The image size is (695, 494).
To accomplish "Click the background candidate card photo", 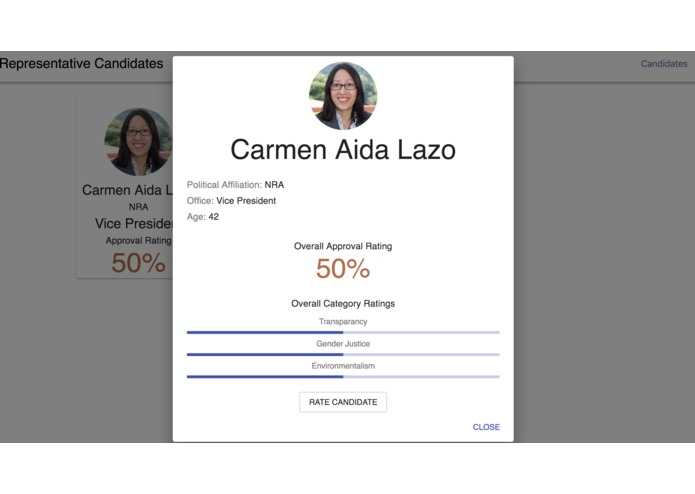I will click(x=138, y=142).
